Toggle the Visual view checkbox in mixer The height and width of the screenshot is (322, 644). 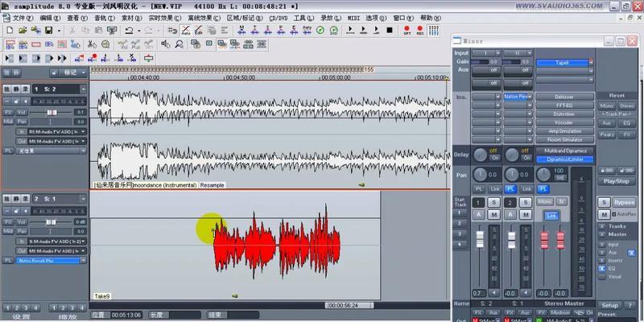[x=601, y=276]
